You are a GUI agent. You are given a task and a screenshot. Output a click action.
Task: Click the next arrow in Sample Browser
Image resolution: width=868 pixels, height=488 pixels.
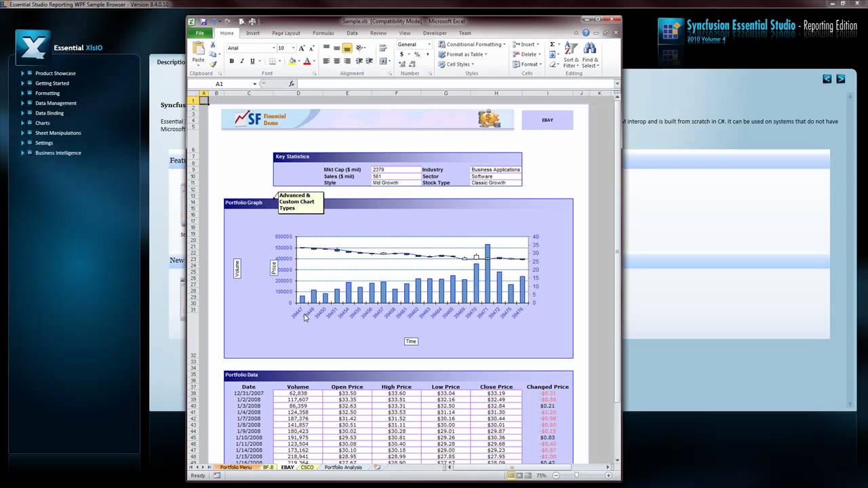[841, 79]
